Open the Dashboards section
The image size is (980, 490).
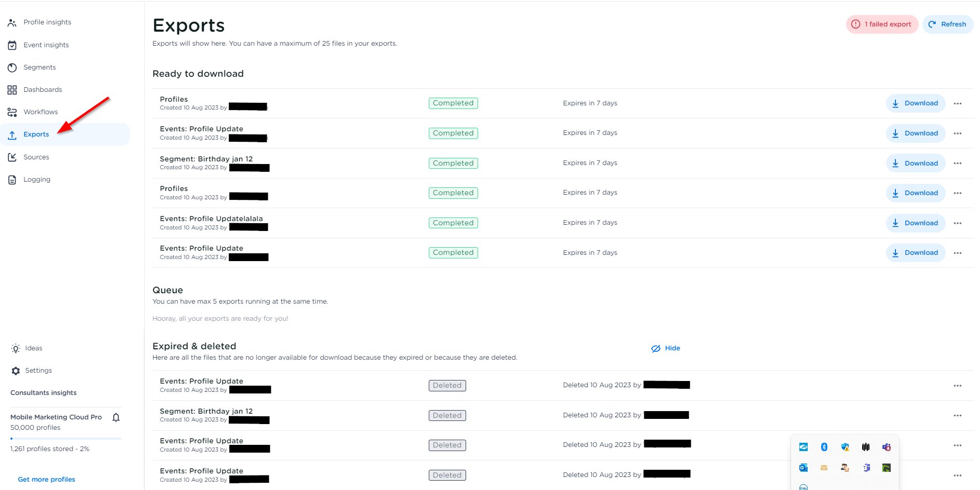point(42,90)
